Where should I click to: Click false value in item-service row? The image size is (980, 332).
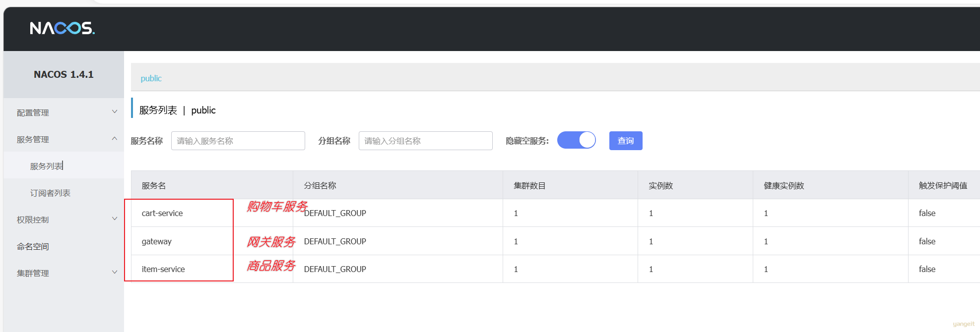(927, 269)
